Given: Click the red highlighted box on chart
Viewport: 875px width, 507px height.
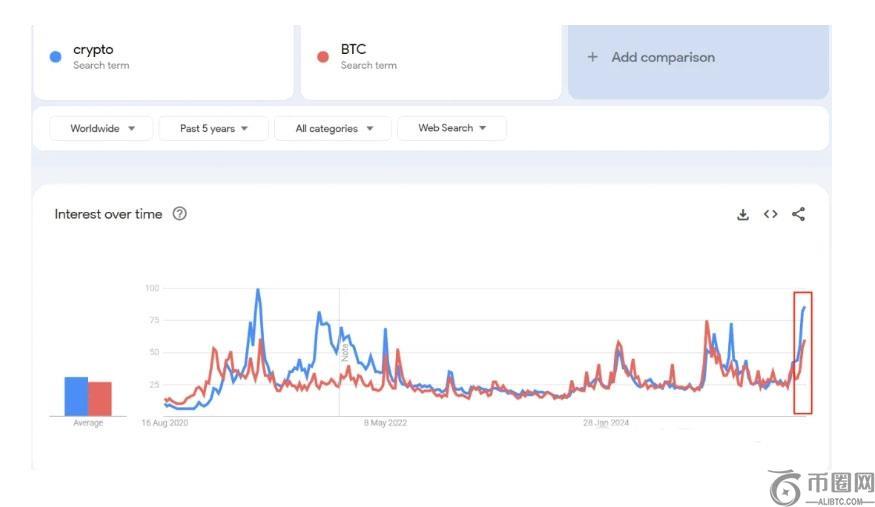Looking at the screenshot, I should [x=803, y=352].
